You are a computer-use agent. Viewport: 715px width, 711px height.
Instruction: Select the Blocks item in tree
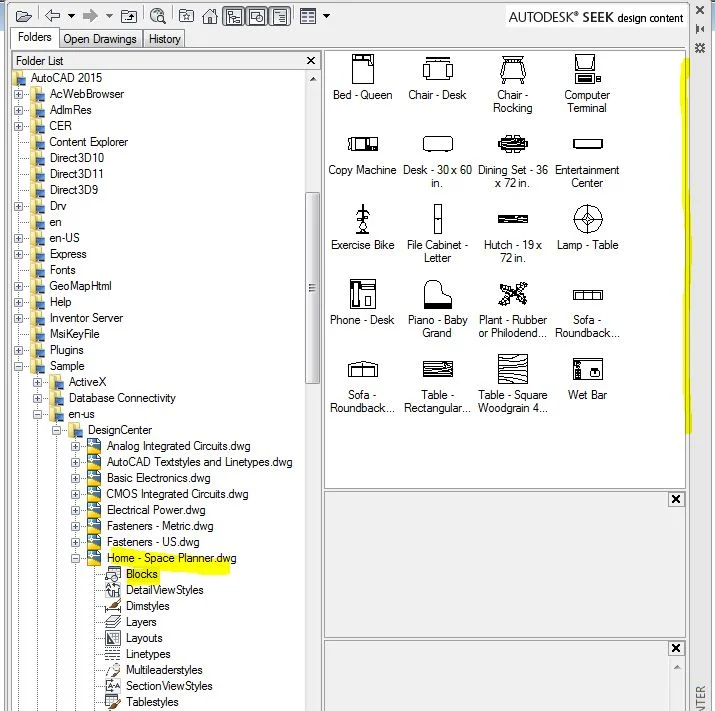(x=142, y=574)
